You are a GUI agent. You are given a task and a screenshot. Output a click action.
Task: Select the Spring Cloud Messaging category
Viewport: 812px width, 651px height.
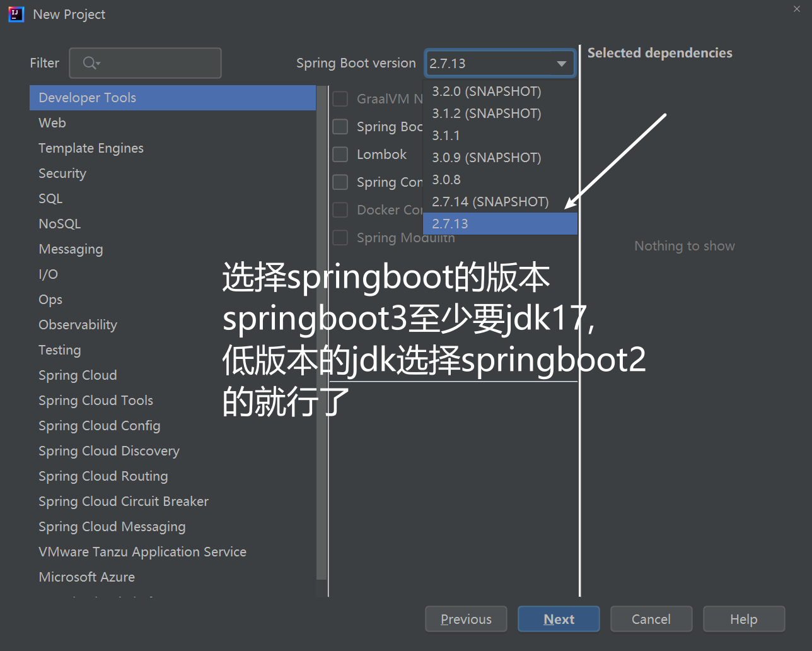click(173, 527)
